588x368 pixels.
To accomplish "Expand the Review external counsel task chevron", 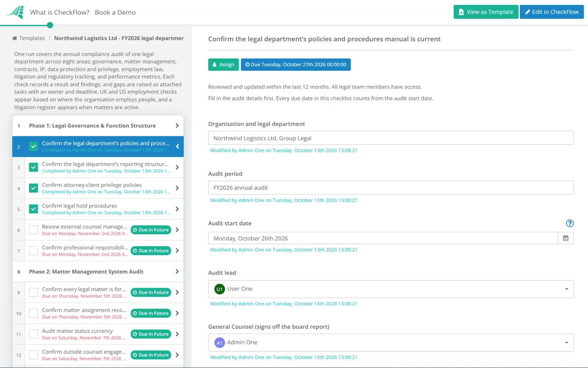I will point(177,230).
